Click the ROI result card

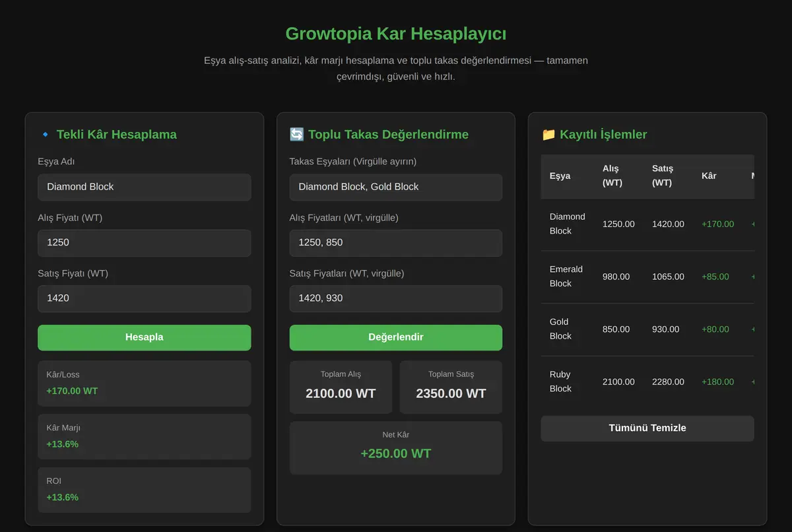(145, 490)
